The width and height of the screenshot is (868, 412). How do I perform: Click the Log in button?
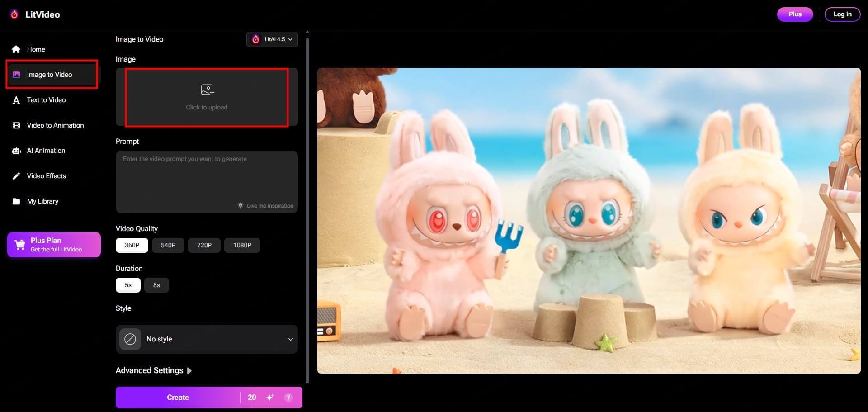842,14
